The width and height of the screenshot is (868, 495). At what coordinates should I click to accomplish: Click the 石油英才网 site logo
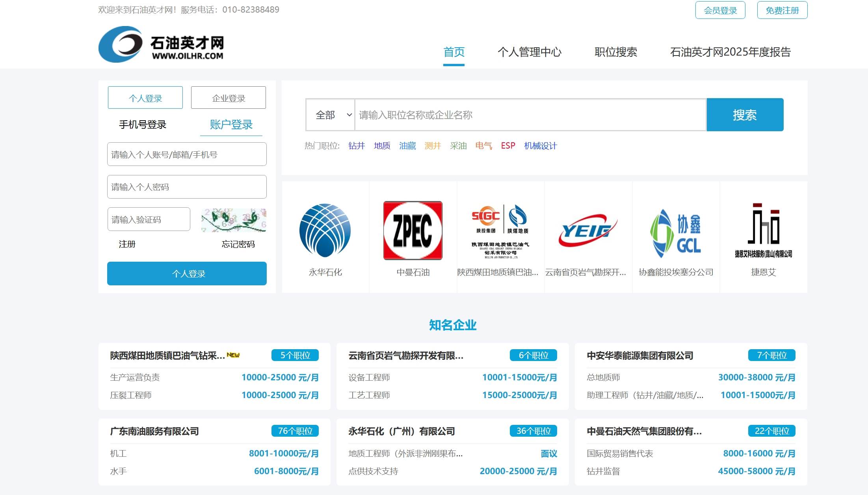click(x=161, y=44)
